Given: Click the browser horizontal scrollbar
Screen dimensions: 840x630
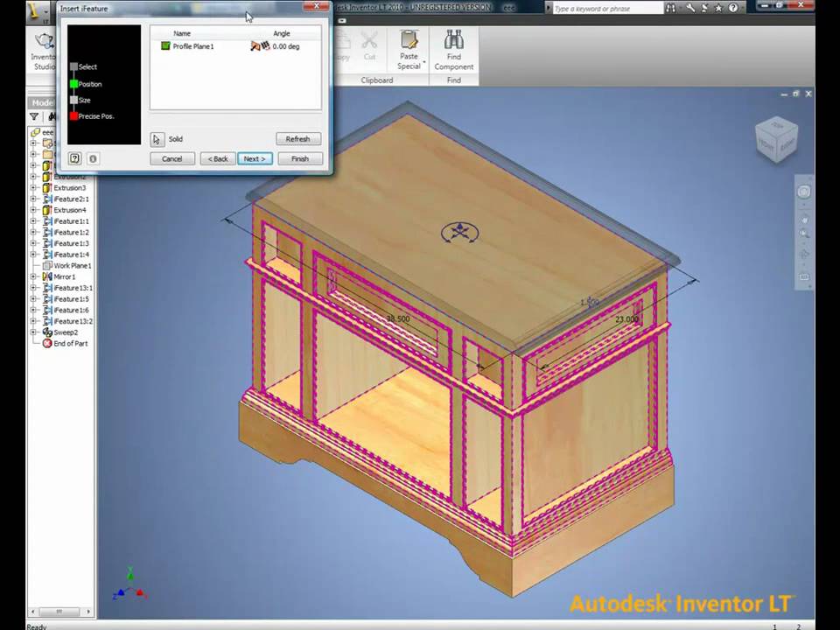Looking at the screenshot, I should [59, 612].
